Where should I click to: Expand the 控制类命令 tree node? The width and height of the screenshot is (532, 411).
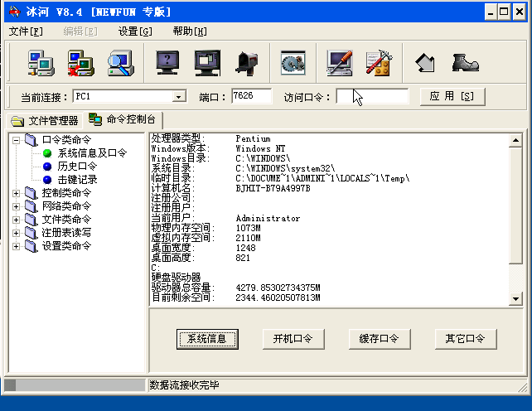point(16,193)
